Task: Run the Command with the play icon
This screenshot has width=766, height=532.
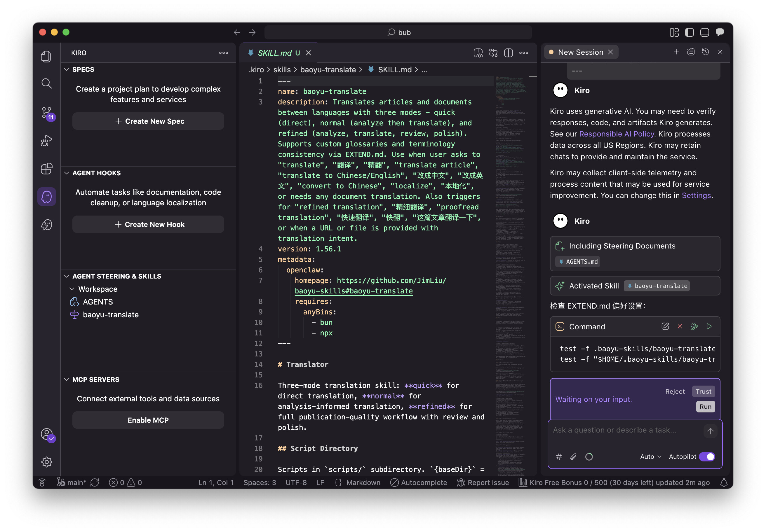Action: pos(709,326)
